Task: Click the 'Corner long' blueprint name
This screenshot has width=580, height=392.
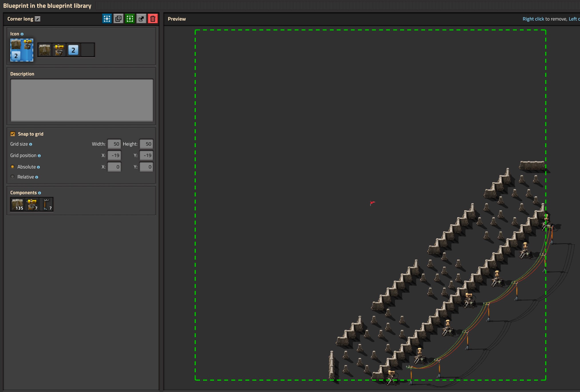Action: tap(20, 19)
